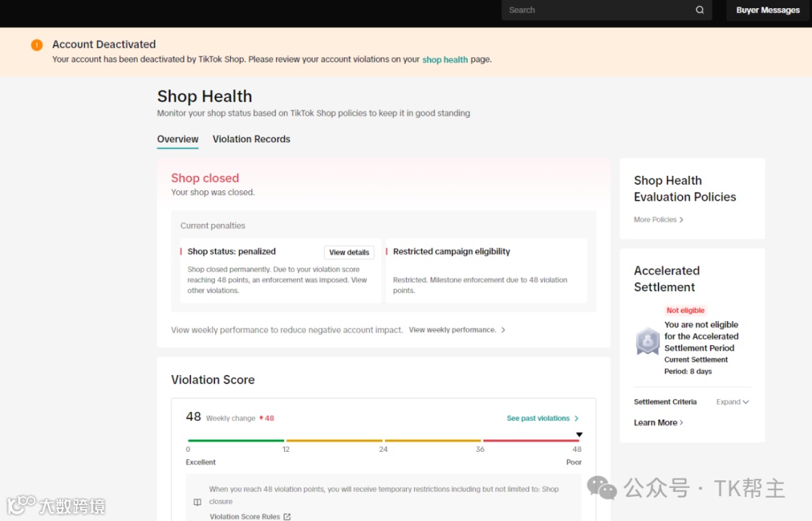Click the black score marker triangle
The height and width of the screenshot is (521, 812).
point(580,435)
